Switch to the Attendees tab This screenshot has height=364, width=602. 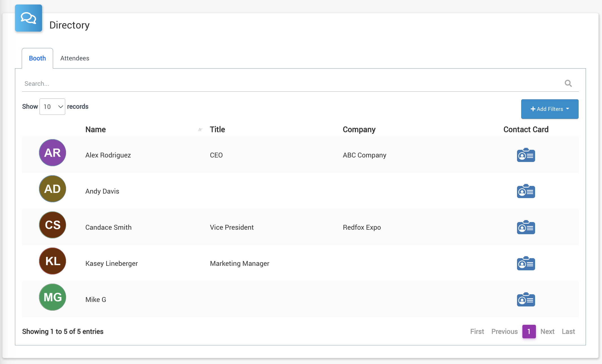coord(75,58)
